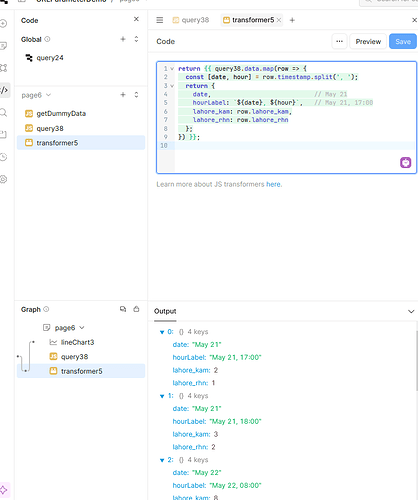Collapse output item 1 triangle

click(162, 396)
